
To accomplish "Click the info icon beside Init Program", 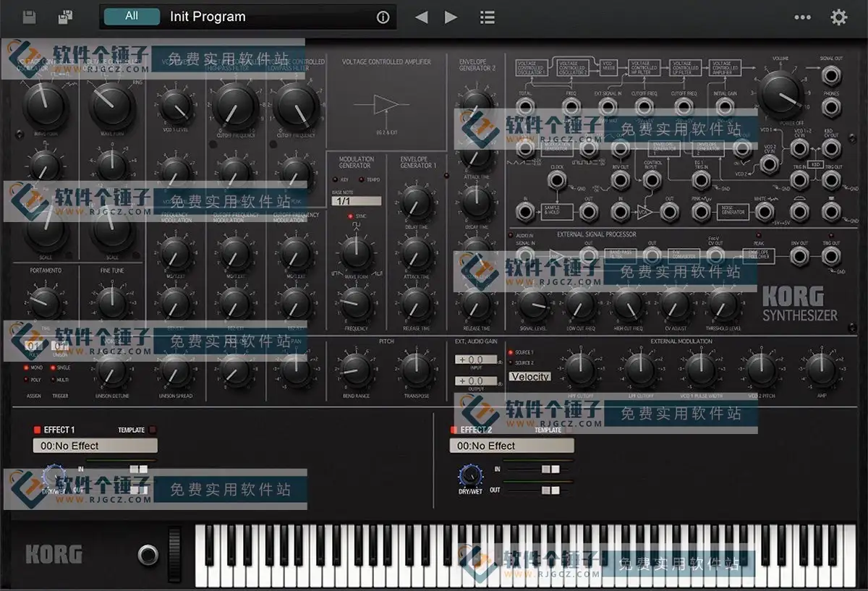I will (x=383, y=17).
